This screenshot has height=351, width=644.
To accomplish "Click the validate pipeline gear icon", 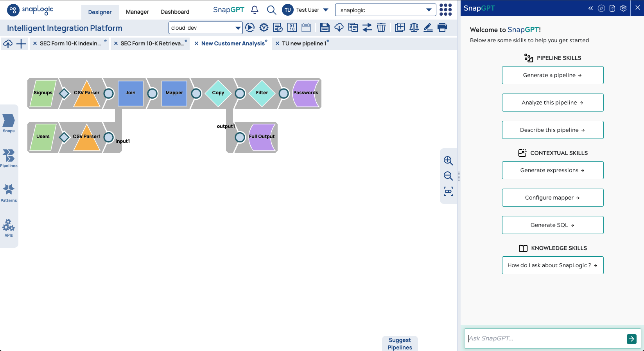I will [264, 27].
